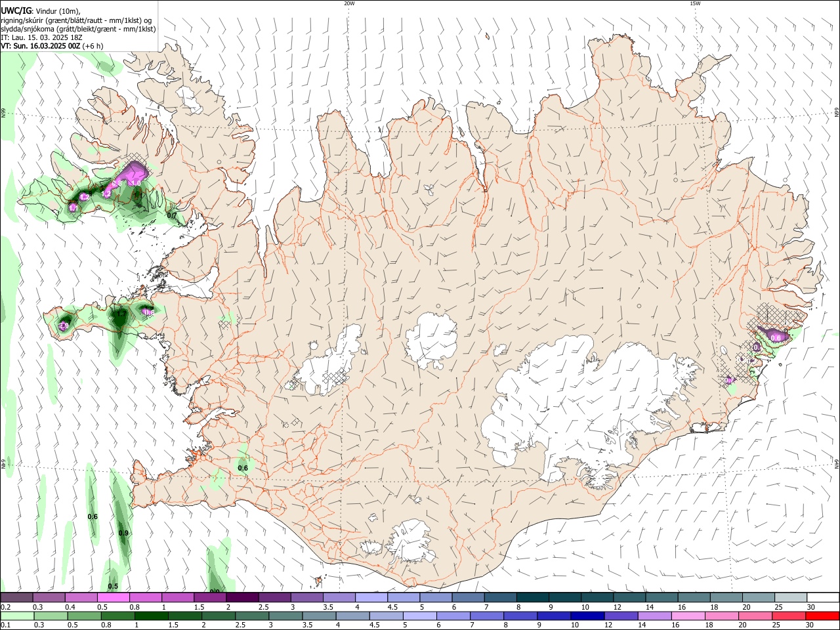Click the 'VT: Sun. 16.03.2025 00Z (+6 h)' line
840x630 pixels.
pyautogui.click(x=52, y=46)
